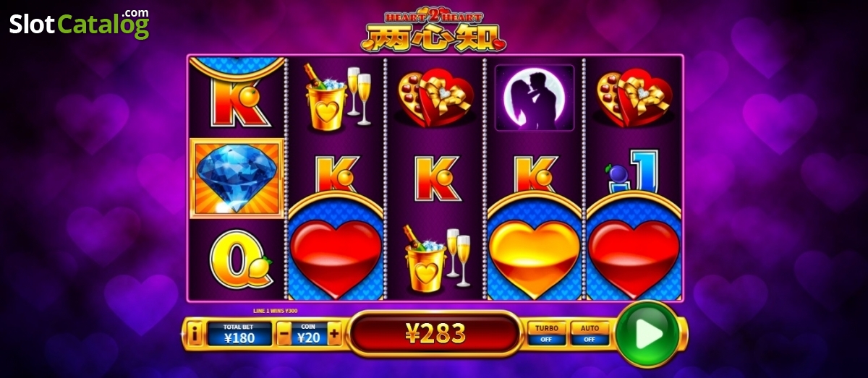Toggle Turbo mode on
This screenshot has height=378, width=868.
coord(547,333)
